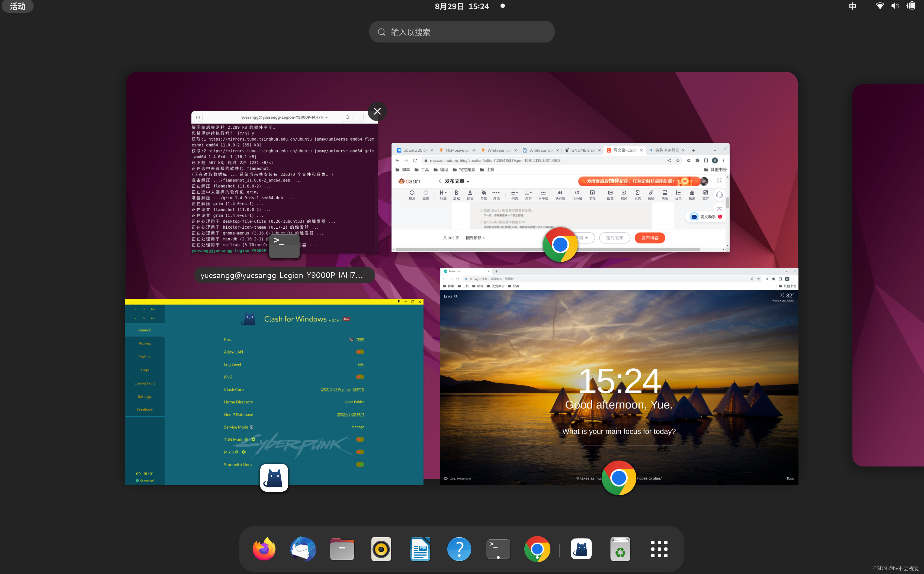Click Open Folder for Home Directory
The height and width of the screenshot is (574, 924).
354,402
